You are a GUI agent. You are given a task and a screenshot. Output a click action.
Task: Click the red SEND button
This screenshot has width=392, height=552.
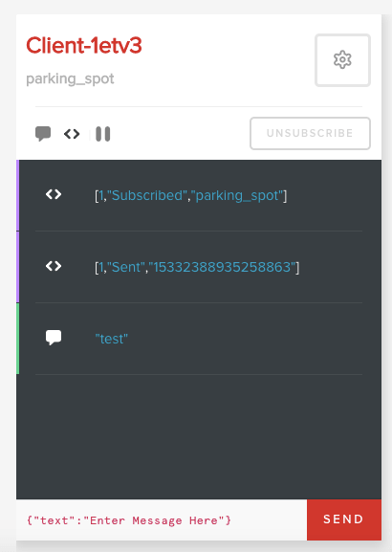[x=344, y=519]
